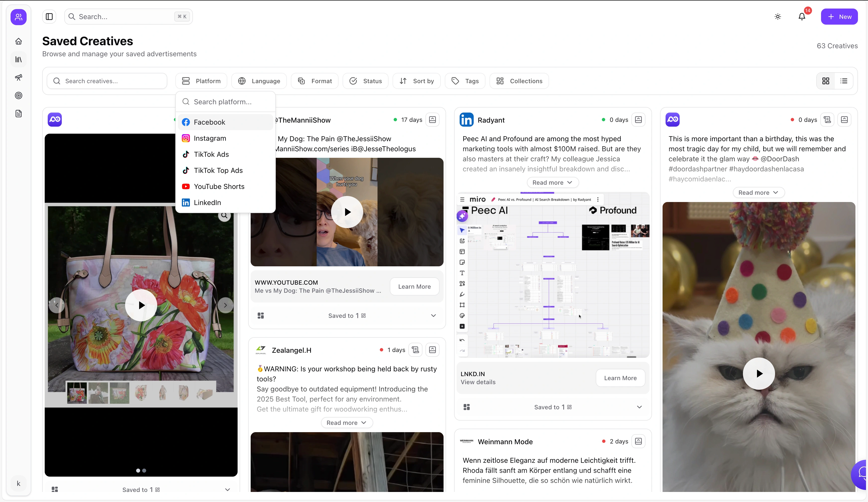The image size is (868, 502).
Task: Choose YouTube Shorts platform option
Action: (219, 186)
